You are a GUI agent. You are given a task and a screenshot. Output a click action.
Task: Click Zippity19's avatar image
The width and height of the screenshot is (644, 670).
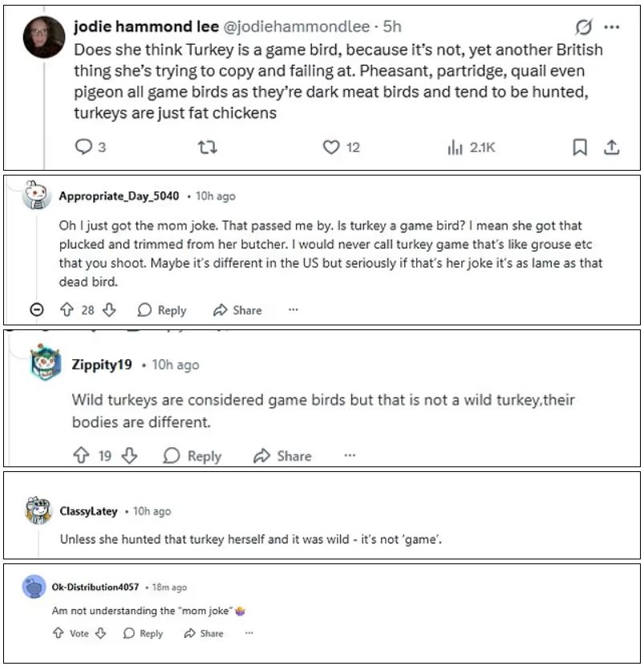pos(46,365)
